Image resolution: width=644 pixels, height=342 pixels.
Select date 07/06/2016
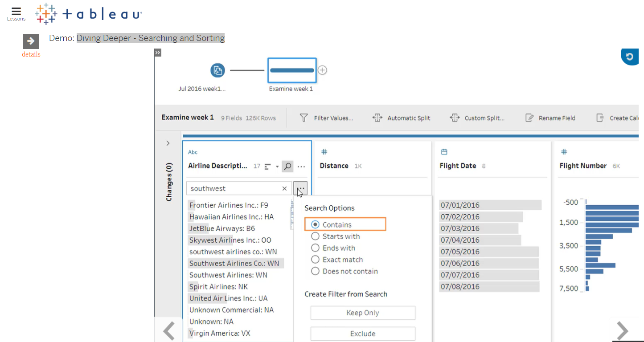pos(489,263)
